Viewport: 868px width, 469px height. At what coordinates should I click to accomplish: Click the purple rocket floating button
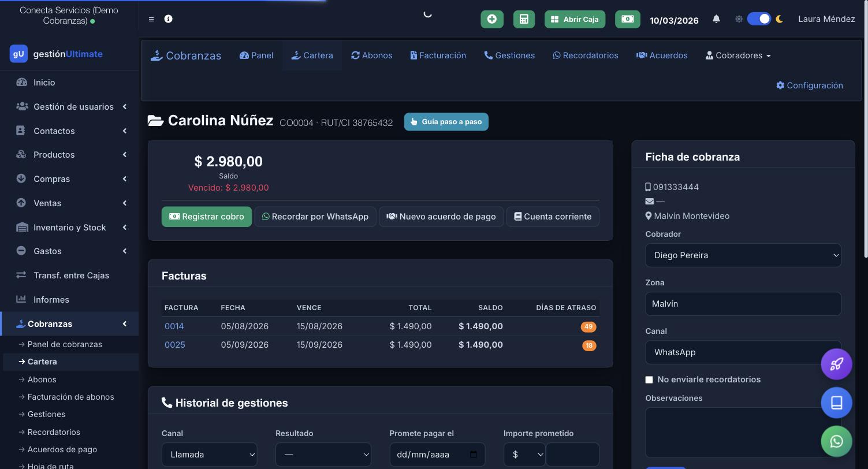836,364
